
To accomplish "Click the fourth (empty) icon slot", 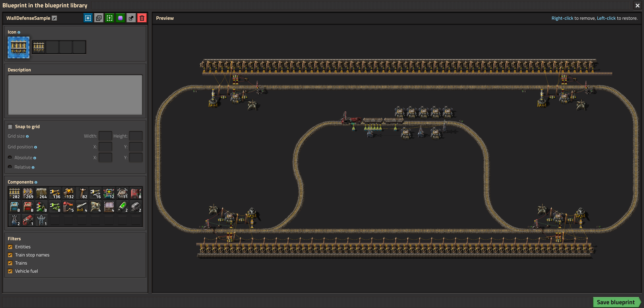I will click(x=79, y=47).
